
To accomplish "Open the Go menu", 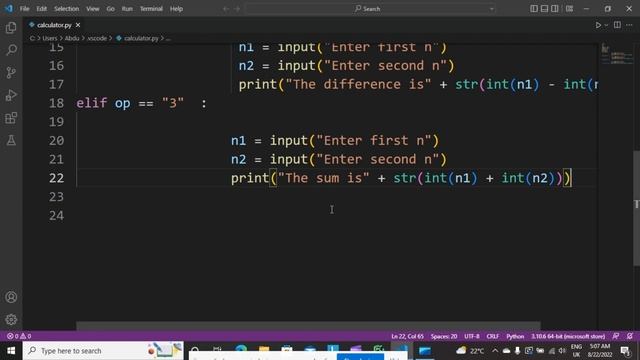I will point(110,9).
